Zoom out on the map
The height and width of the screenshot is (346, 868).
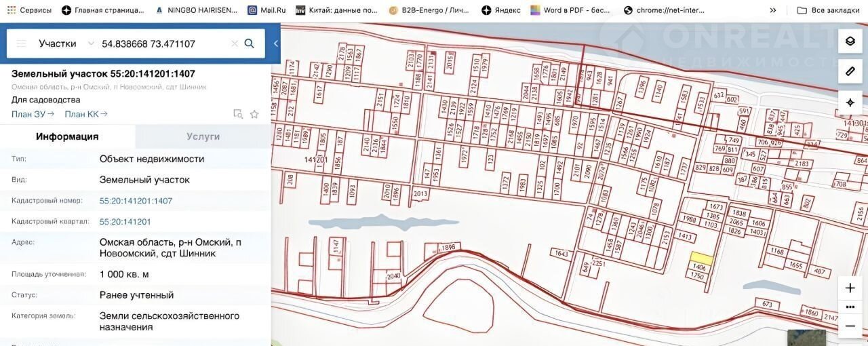(x=850, y=326)
